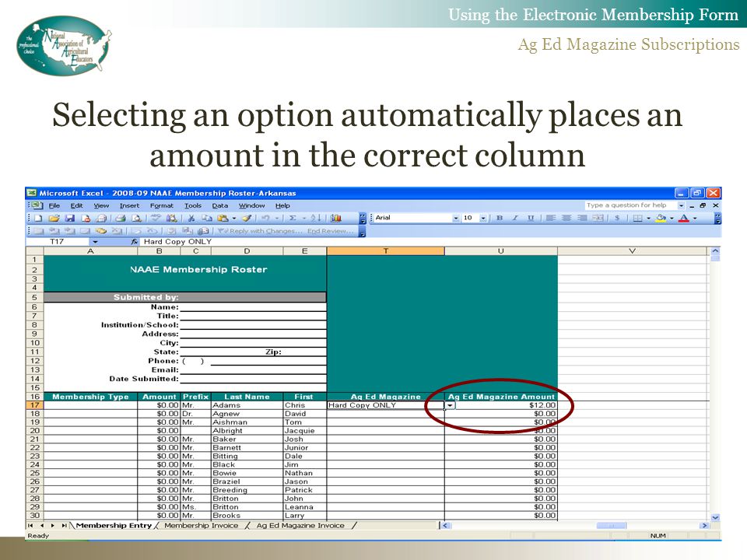This screenshot has height=560, width=747.
Task: Open the Window menu
Action: tap(252, 205)
